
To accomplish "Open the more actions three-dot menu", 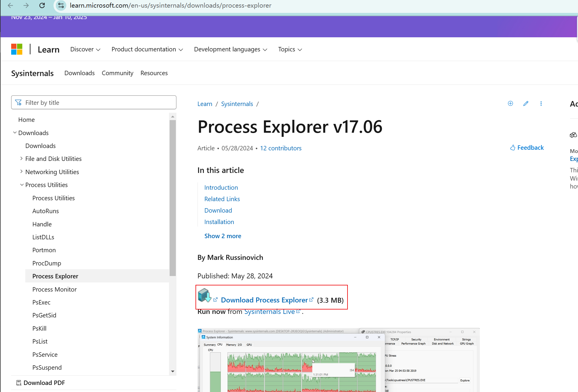I will pos(541,103).
